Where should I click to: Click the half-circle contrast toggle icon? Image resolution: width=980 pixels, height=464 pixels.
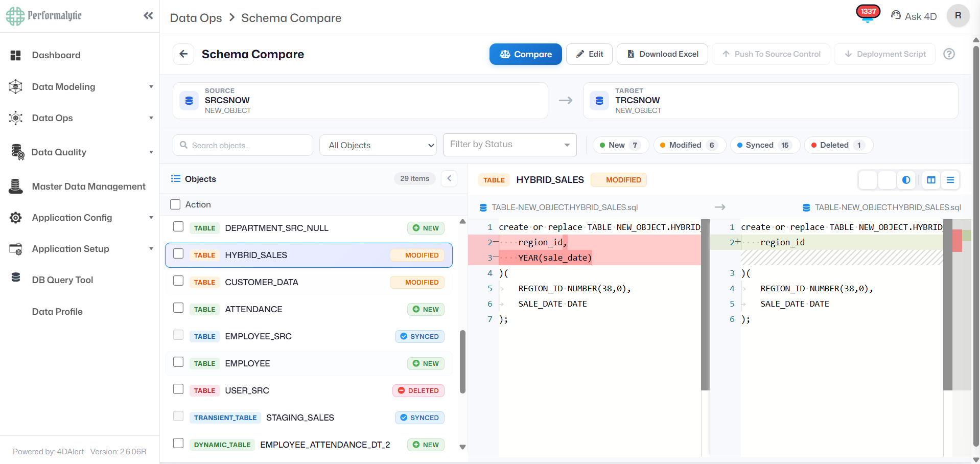[x=906, y=180]
